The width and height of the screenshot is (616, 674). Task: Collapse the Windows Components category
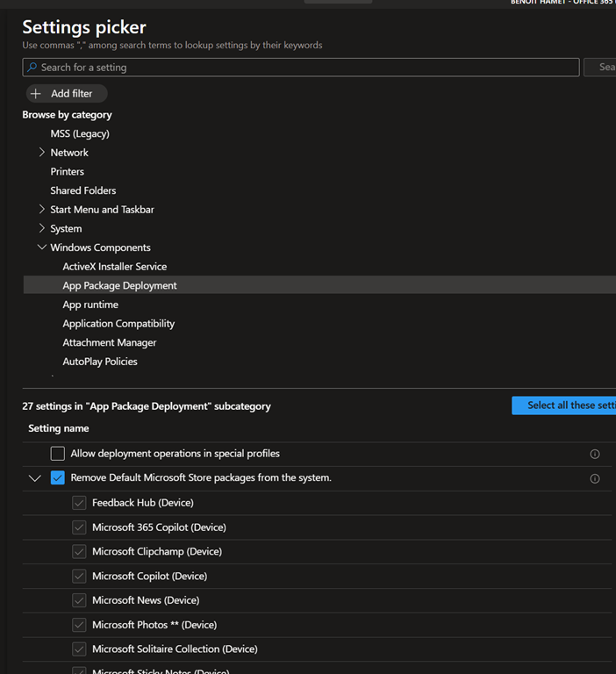(42, 247)
